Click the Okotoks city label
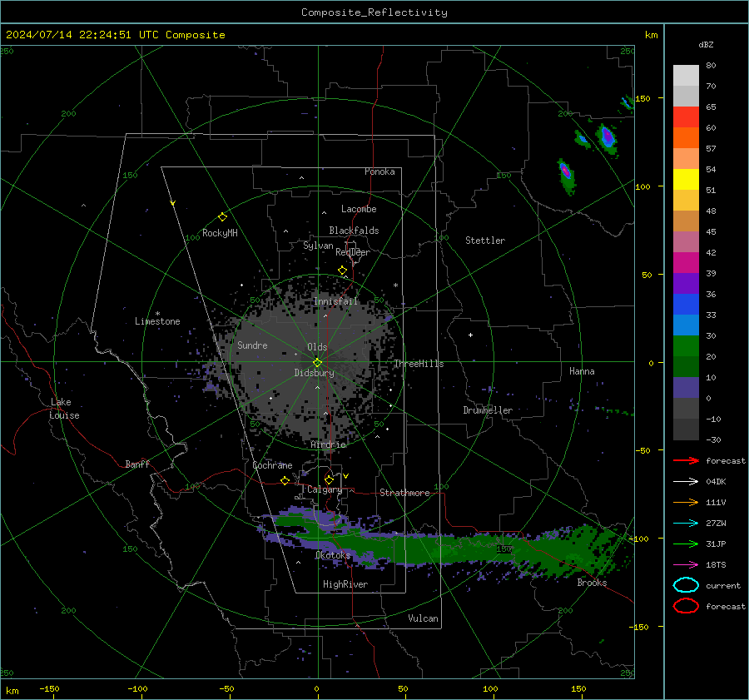The image size is (749, 700). (333, 555)
